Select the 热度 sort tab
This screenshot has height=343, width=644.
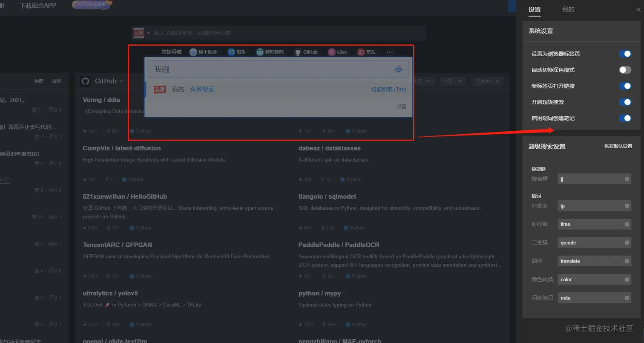click(38, 81)
